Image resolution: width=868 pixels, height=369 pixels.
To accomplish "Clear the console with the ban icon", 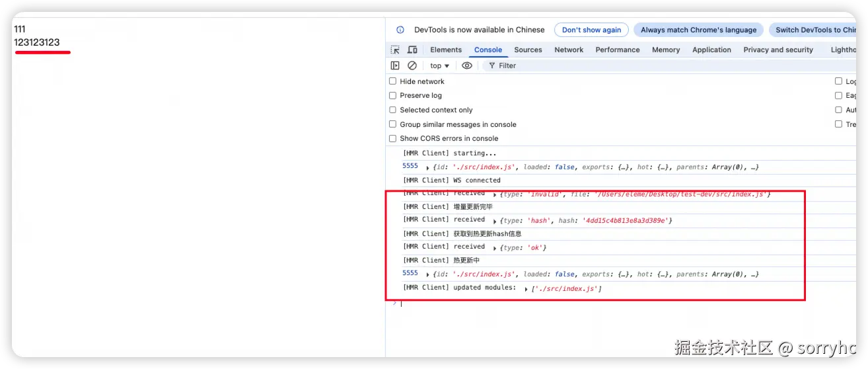I will pos(412,65).
